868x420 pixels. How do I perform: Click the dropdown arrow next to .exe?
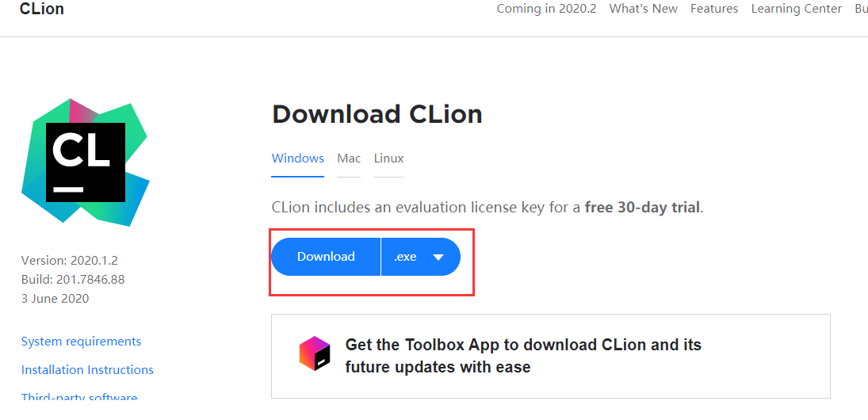pyautogui.click(x=438, y=258)
